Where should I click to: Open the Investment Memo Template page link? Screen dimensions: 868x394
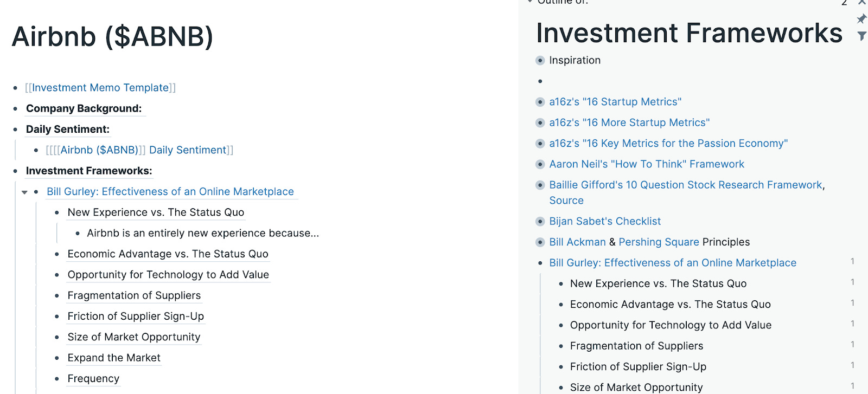[x=100, y=88]
